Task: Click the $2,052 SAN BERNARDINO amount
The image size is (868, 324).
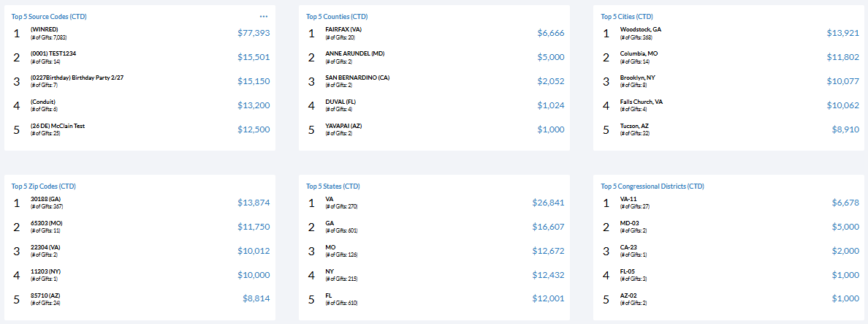Action: click(550, 81)
